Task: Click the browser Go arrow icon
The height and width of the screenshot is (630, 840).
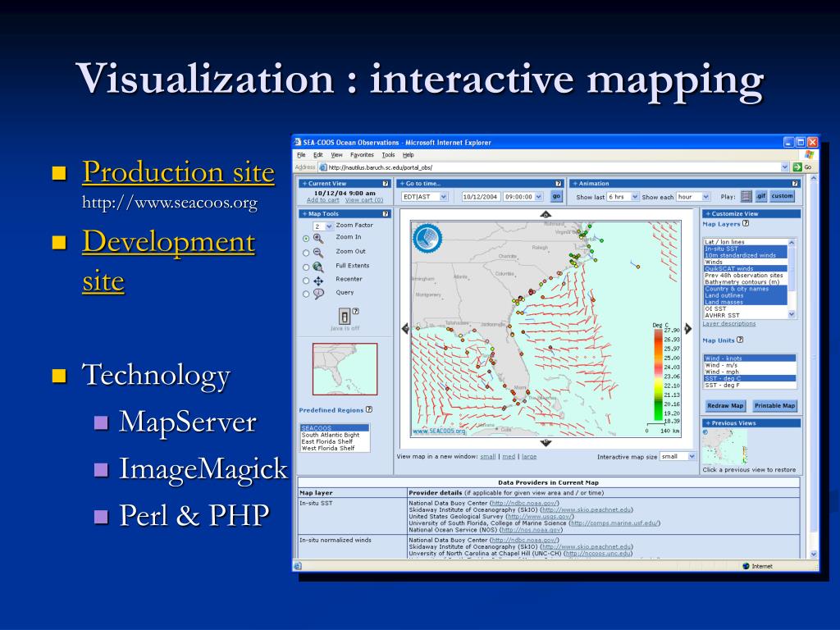Action: [797, 167]
